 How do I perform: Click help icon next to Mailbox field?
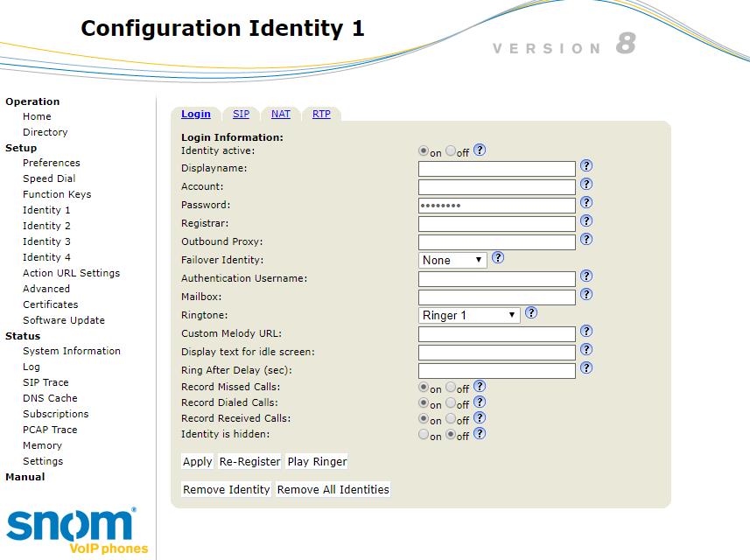(586, 295)
